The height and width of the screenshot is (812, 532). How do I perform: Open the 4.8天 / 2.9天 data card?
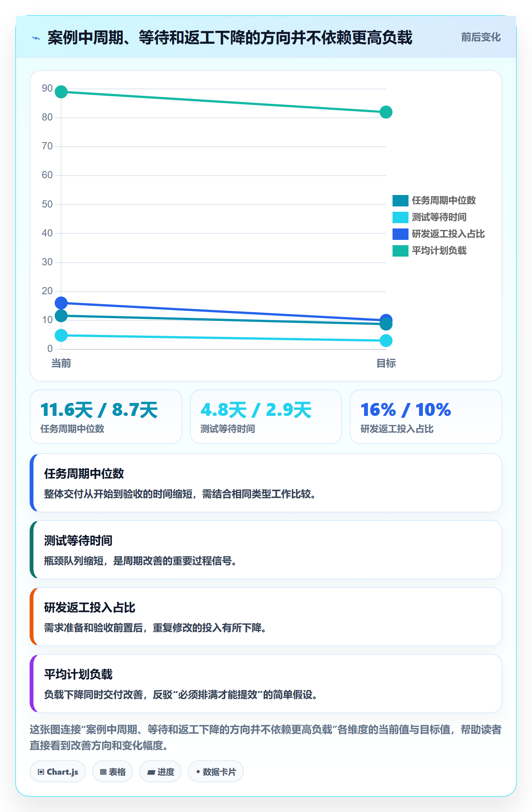pyautogui.click(x=266, y=417)
